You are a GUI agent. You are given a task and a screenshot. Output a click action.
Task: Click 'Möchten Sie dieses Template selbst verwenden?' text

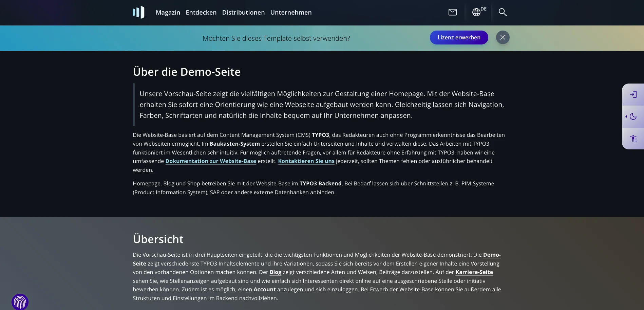click(x=276, y=38)
